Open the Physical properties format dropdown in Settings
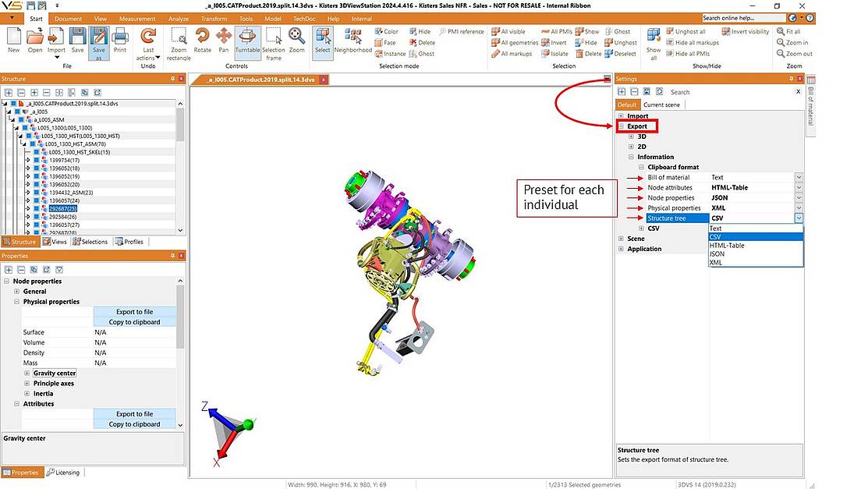The image size is (868, 489). tap(799, 208)
